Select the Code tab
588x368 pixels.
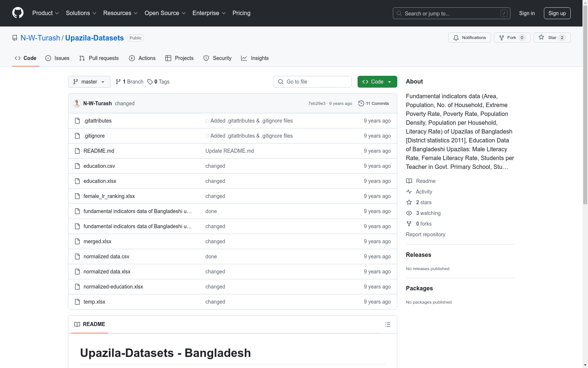tap(26, 58)
